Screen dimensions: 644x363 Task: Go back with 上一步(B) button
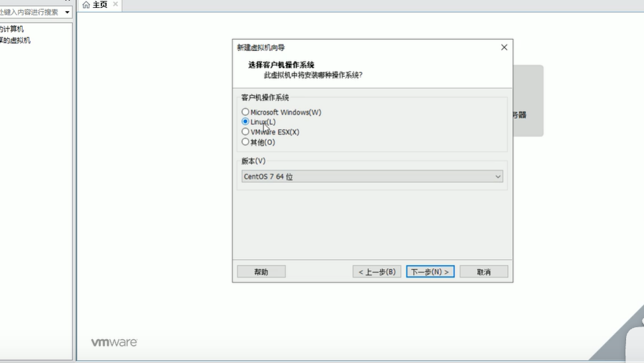tap(377, 272)
